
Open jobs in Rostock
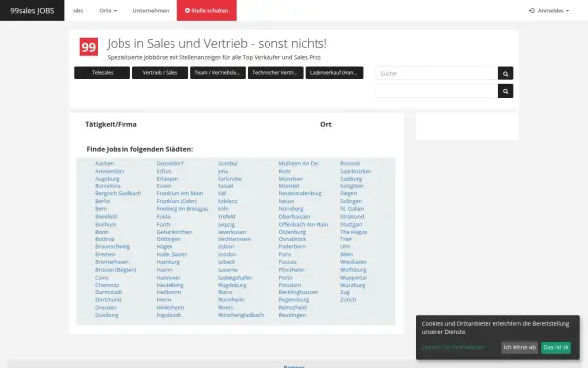pyautogui.click(x=350, y=163)
